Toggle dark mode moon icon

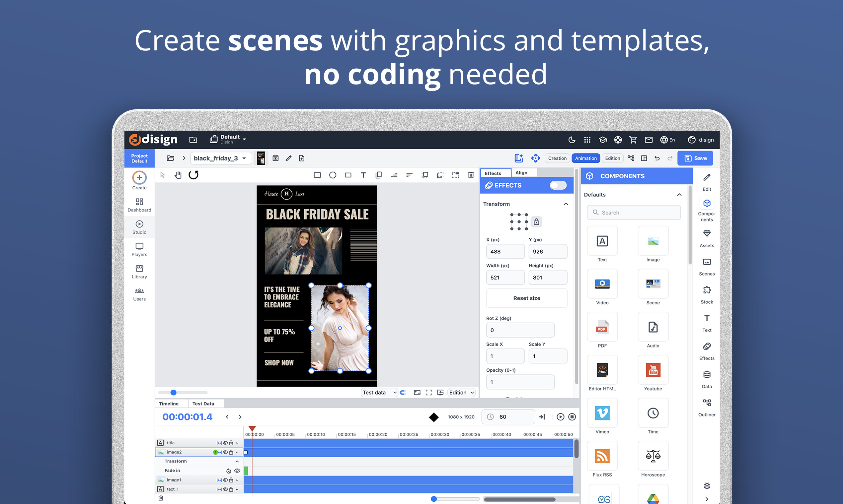pyautogui.click(x=572, y=140)
